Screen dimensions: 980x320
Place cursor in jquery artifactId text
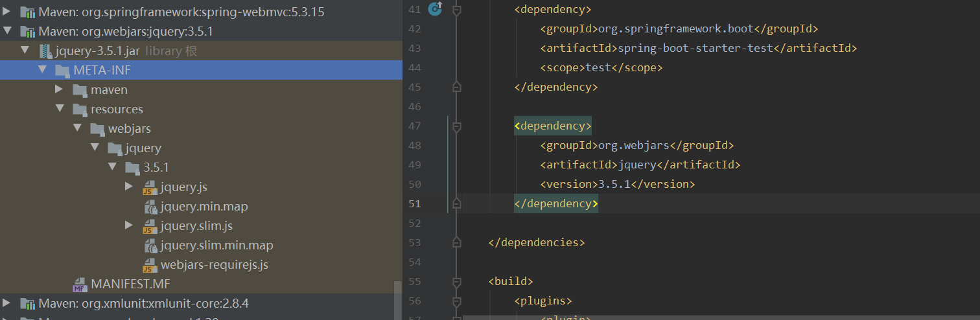(x=637, y=165)
